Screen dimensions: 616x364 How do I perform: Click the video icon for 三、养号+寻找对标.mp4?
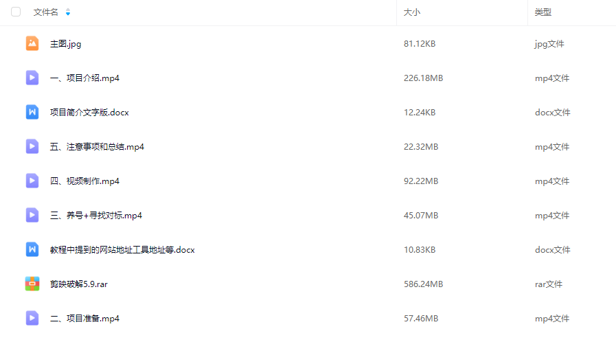(x=32, y=215)
